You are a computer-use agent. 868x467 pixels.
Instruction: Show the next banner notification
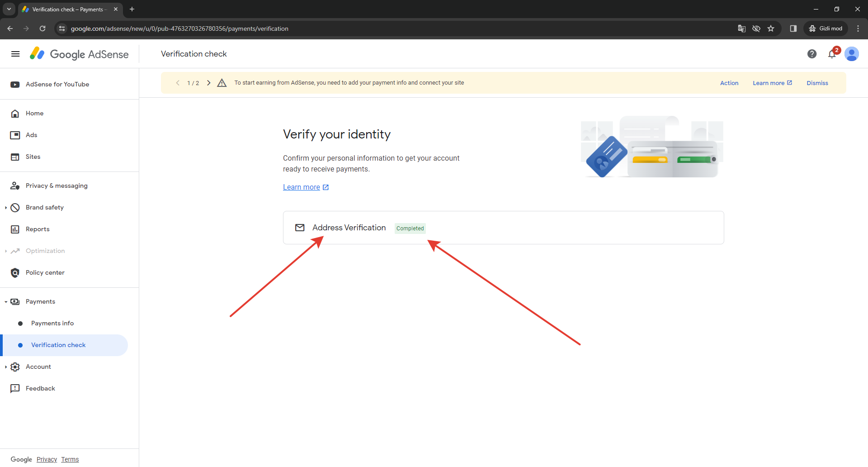208,83
